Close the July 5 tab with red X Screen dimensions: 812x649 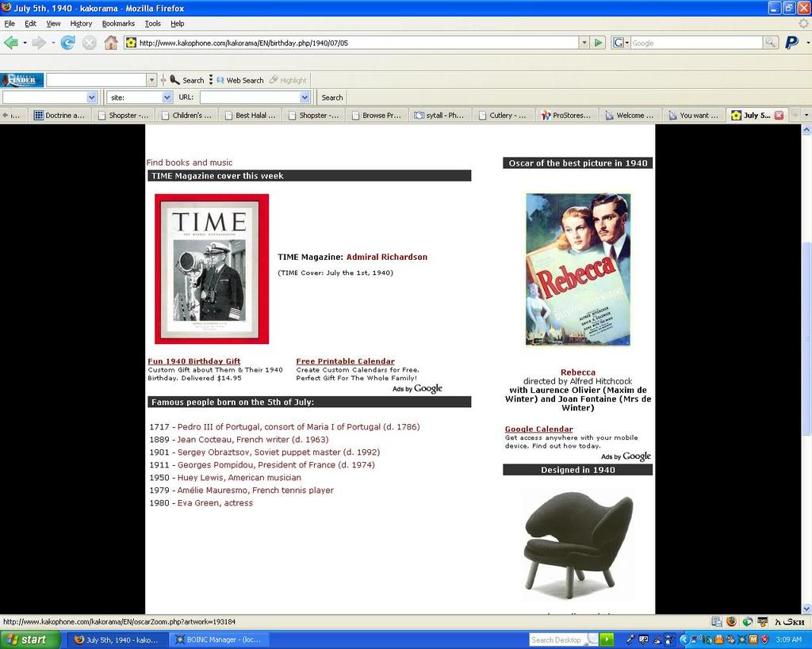779,116
